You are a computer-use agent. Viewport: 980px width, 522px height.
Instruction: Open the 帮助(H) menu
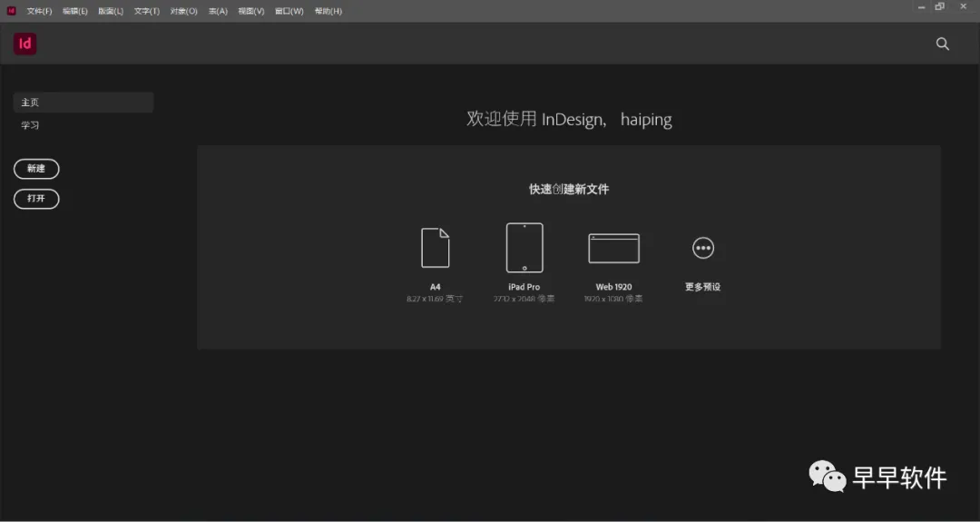[x=328, y=11]
